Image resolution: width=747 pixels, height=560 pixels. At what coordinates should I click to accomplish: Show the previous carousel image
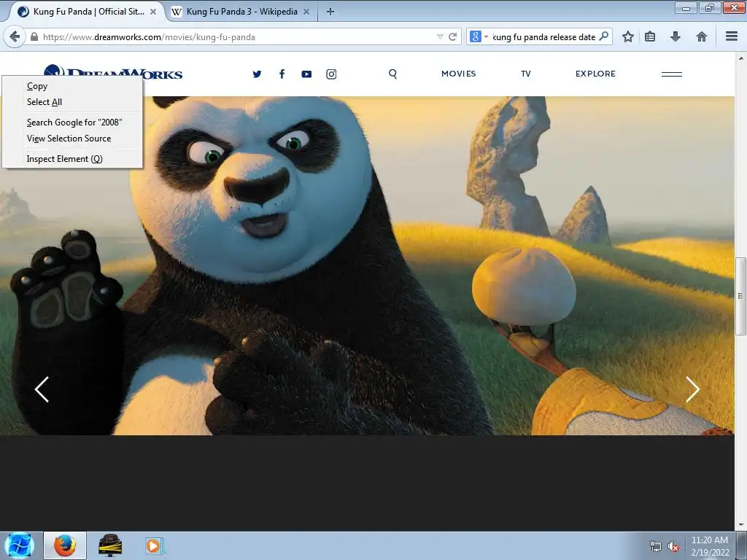pyautogui.click(x=42, y=389)
